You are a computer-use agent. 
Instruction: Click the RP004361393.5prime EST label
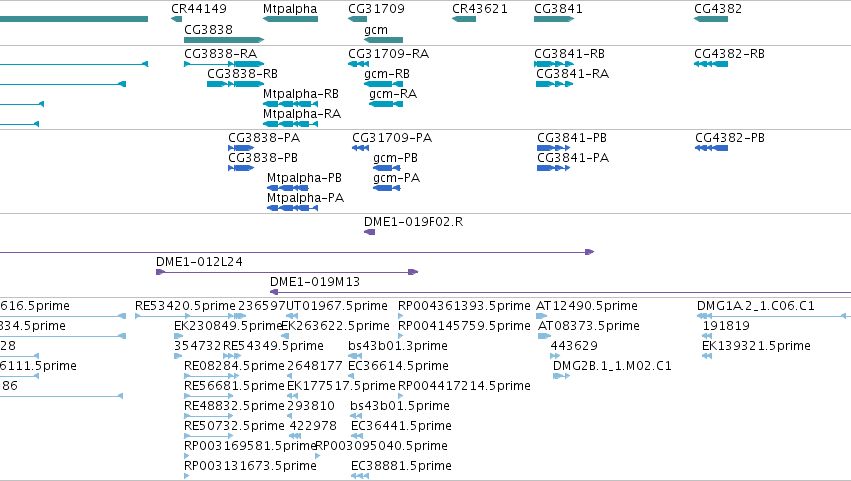pyautogui.click(x=464, y=306)
